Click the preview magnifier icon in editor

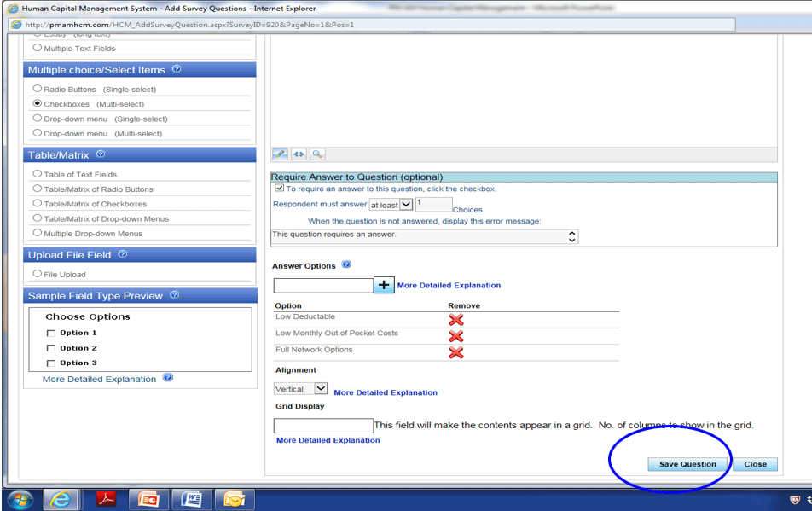(316, 154)
